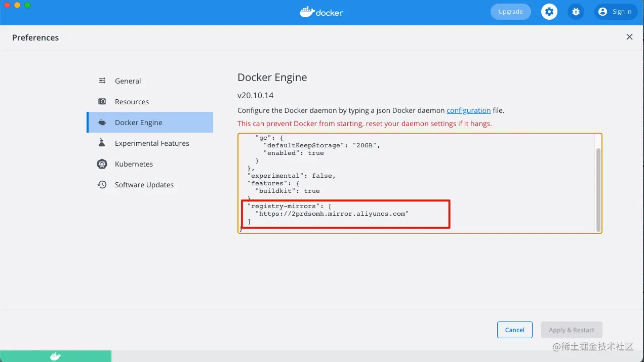Screen dimensions: 644x362
Task: Click the Docker Engine whale icon in sidebar
Action: tap(102, 123)
